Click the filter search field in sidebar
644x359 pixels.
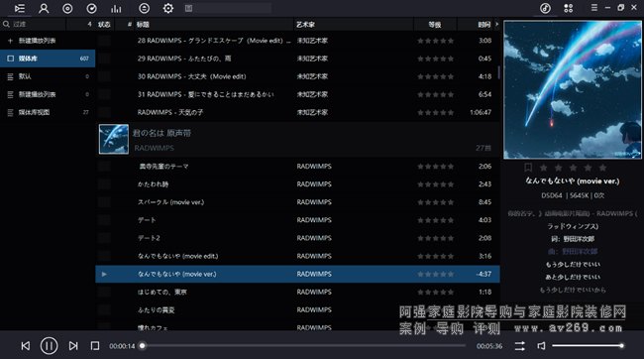point(33,24)
